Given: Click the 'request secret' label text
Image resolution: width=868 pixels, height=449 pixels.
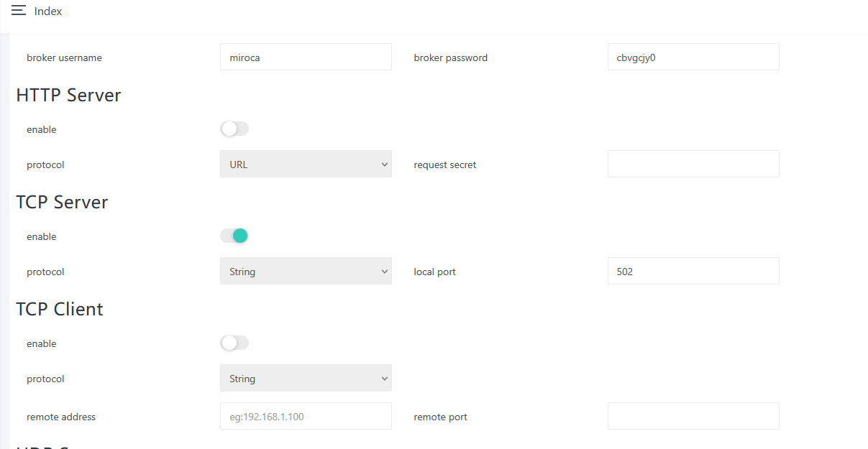Looking at the screenshot, I should coord(445,165).
